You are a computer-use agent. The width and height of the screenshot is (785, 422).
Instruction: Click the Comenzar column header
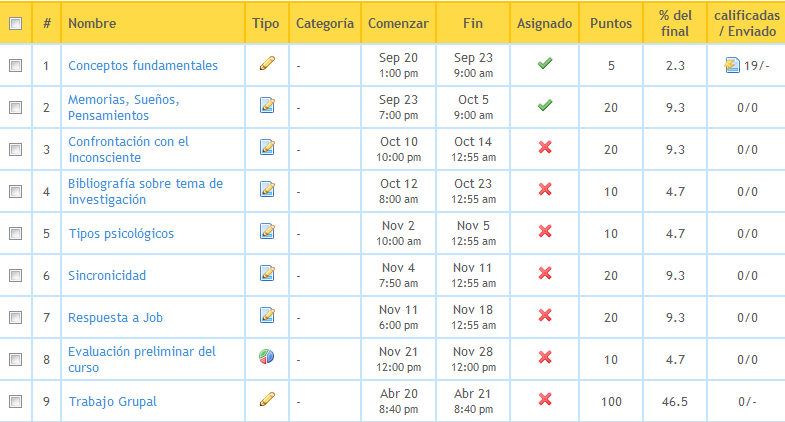coord(398,23)
